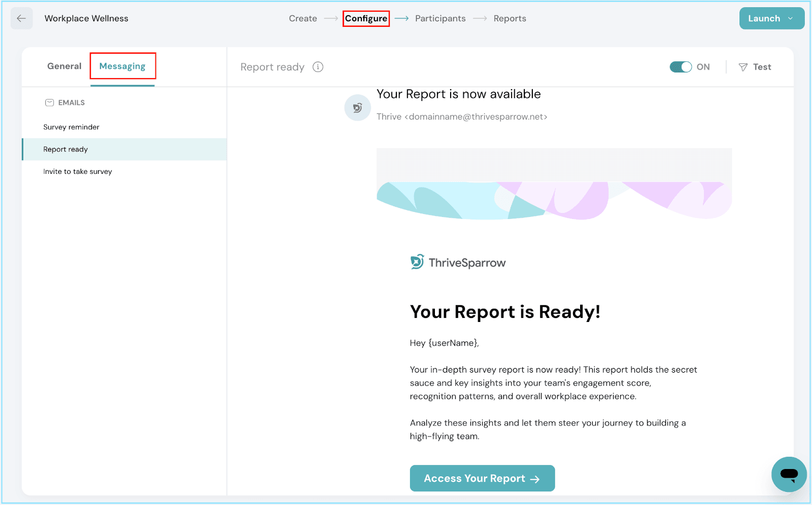Click arrow in Access Your Report button
Screen dimensions: 812x505
tap(535, 479)
